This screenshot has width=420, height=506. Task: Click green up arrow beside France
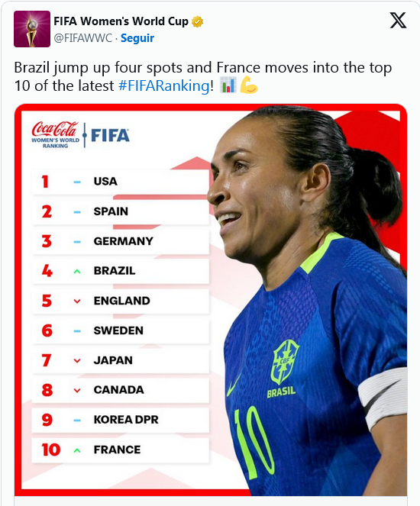77,450
